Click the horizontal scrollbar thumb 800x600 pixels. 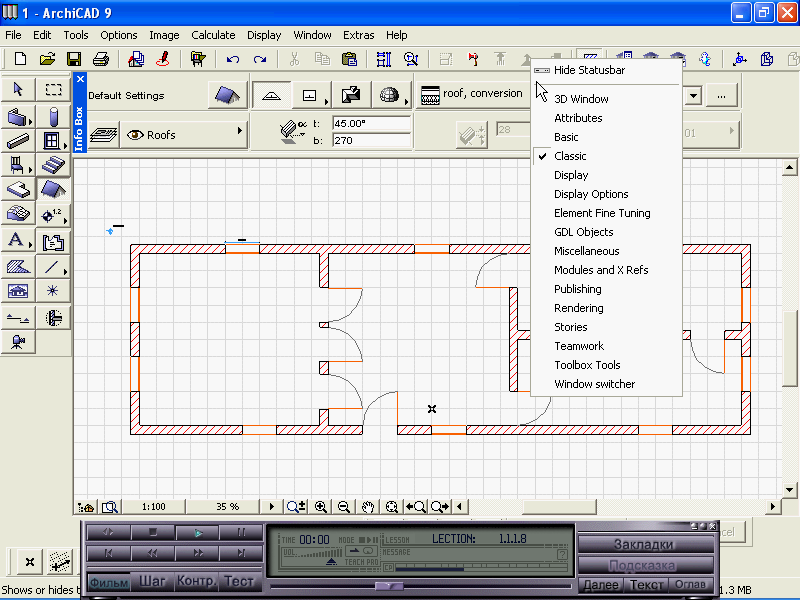click(559, 507)
